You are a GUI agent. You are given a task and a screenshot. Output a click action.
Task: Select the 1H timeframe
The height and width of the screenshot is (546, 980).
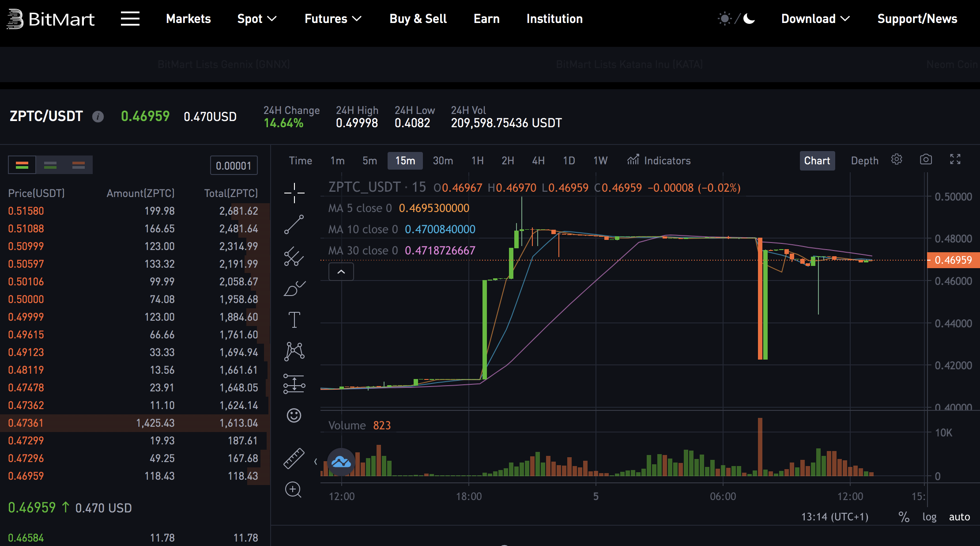click(x=477, y=161)
